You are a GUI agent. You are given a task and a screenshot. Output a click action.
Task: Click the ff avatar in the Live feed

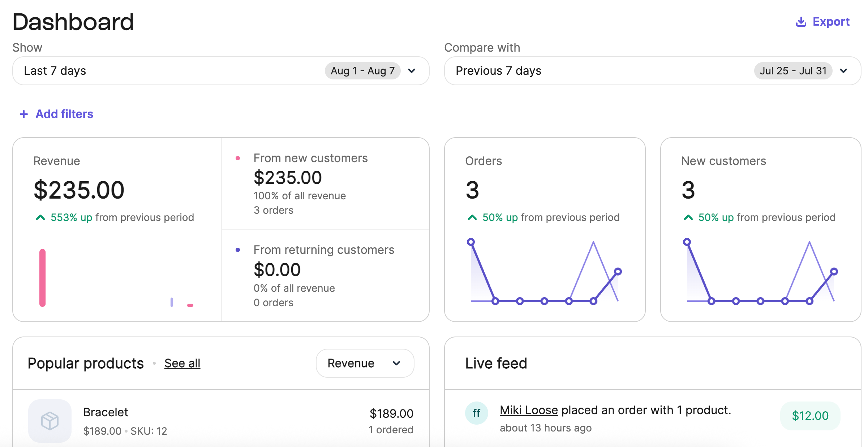(476, 413)
